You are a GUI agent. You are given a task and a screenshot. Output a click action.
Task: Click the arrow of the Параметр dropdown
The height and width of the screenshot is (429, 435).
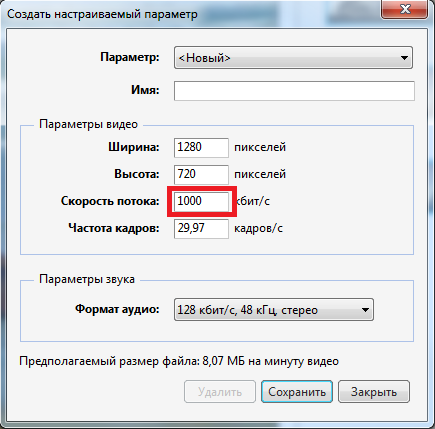click(404, 58)
